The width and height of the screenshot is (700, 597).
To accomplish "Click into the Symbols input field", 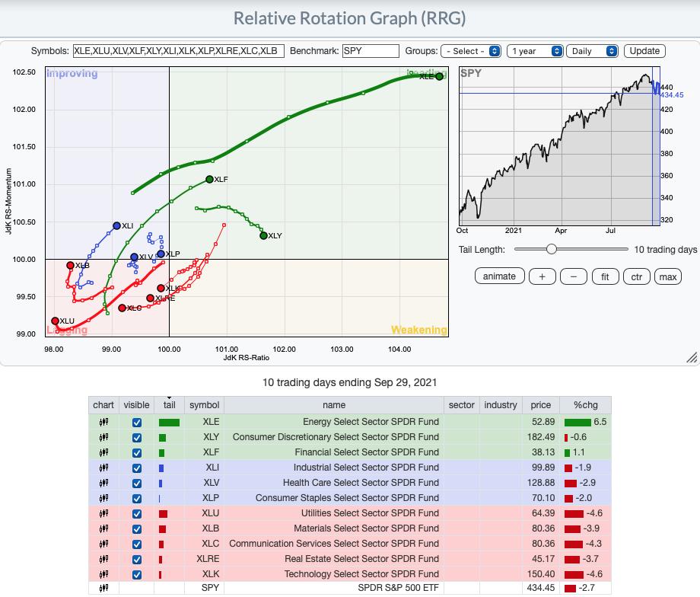I will (179, 51).
